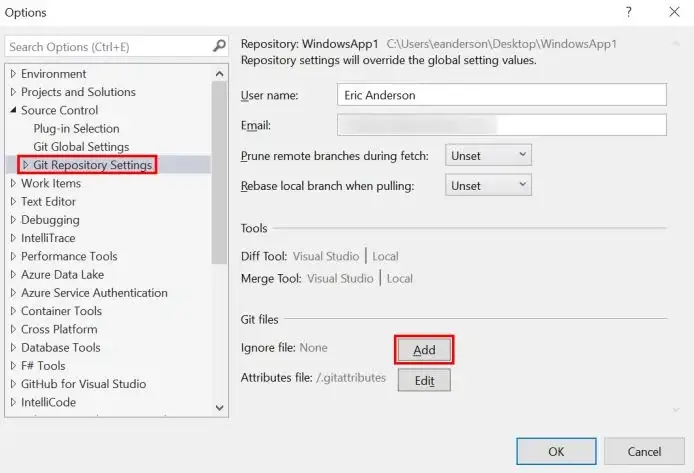Expand GitHub for Visual Studio node
Image resolution: width=694 pixels, height=473 pixels.
[13, 384]
